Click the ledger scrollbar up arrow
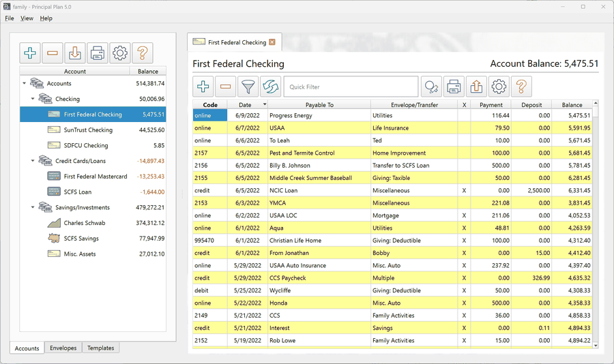 tap(596, 103)
